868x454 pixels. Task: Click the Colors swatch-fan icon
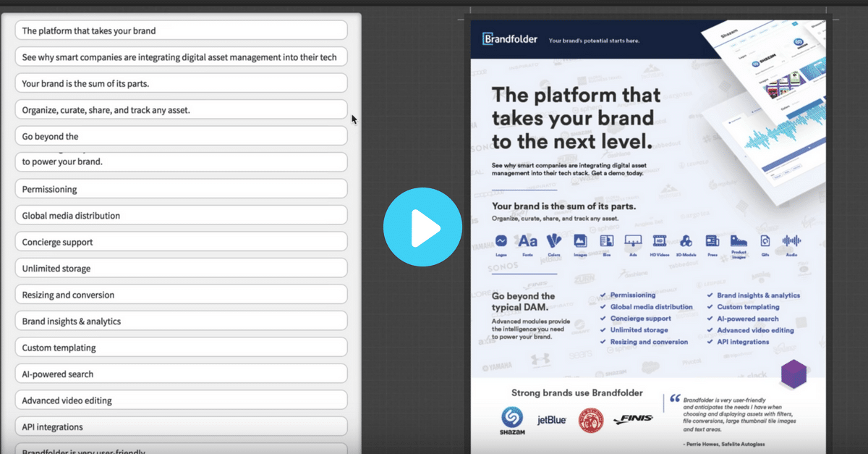554,240
